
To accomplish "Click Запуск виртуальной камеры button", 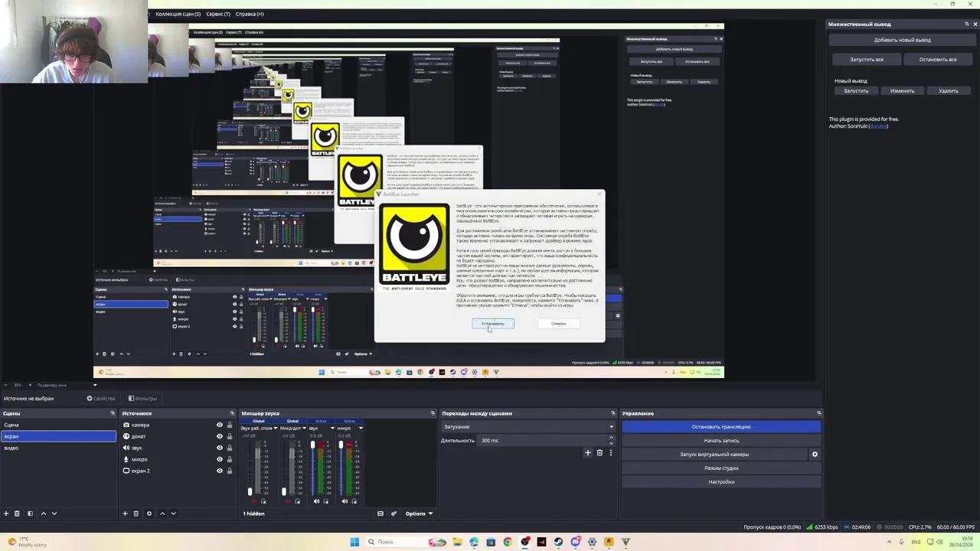I will click(714, 454).
